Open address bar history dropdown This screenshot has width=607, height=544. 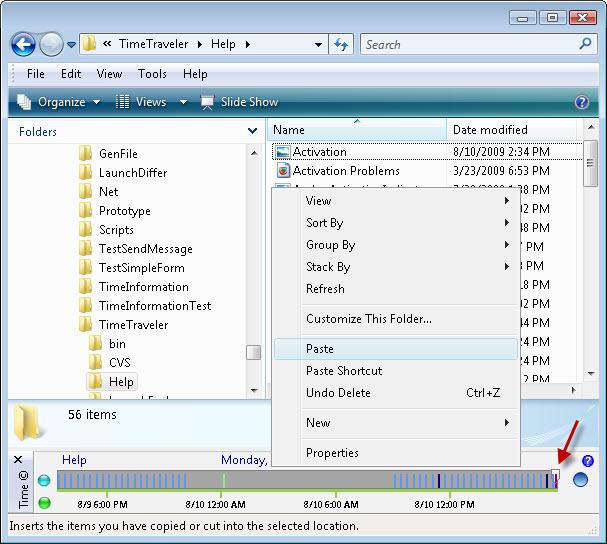click(318, 45)
